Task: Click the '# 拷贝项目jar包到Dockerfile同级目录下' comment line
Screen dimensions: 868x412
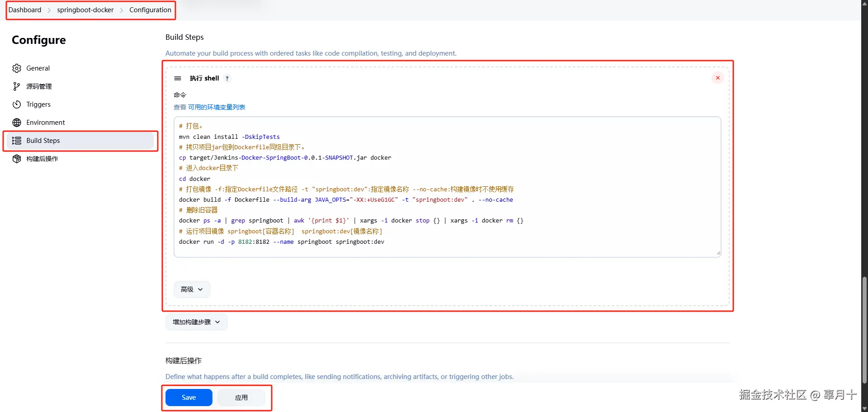Action: [x=242, y=147]
